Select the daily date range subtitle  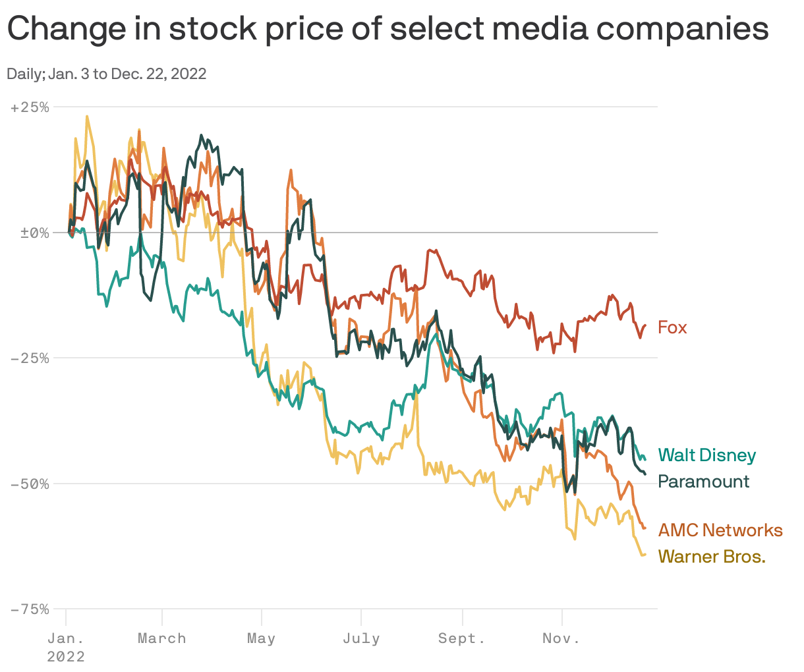point(106,74)
